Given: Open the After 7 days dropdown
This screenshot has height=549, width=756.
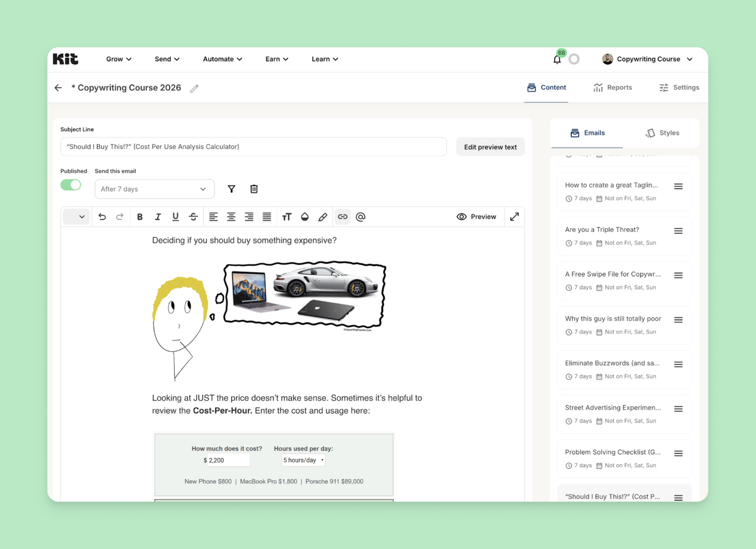Looking at the screenshot, I should tap(154, 189).
